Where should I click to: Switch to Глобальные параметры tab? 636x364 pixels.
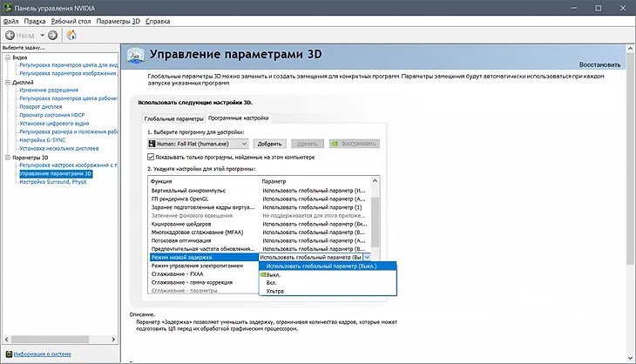click(x=173, y=118)
